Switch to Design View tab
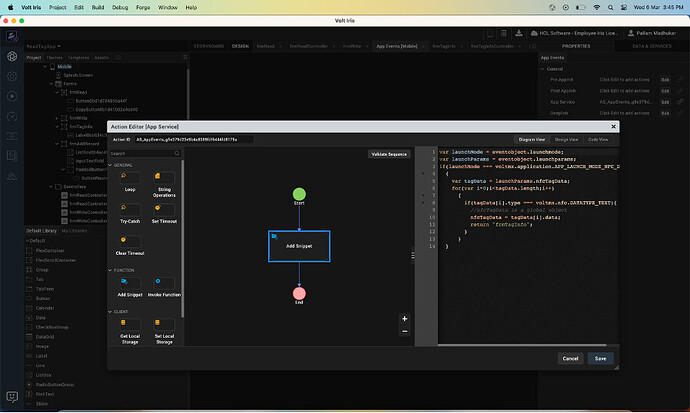This screenshot has height=413, width=690. 566,139
